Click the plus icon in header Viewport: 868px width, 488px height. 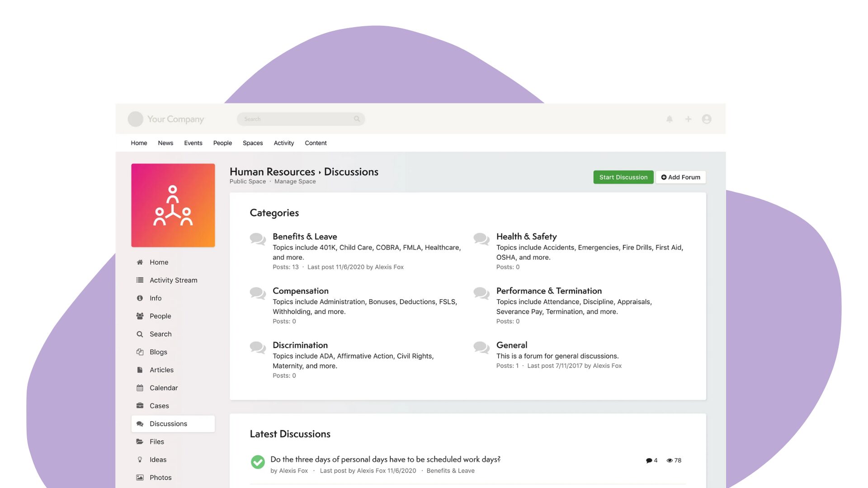coord(688,119)
